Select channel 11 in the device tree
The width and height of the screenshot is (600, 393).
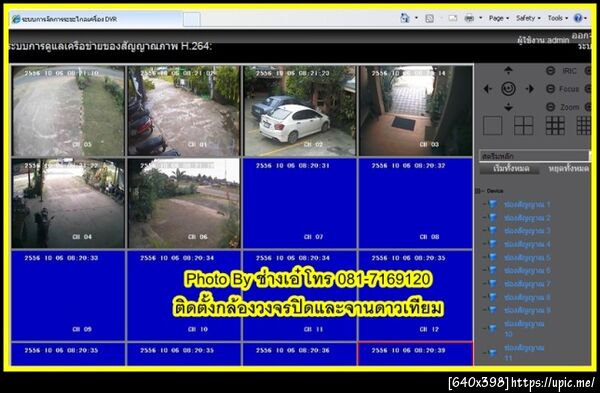pos(524,353)
